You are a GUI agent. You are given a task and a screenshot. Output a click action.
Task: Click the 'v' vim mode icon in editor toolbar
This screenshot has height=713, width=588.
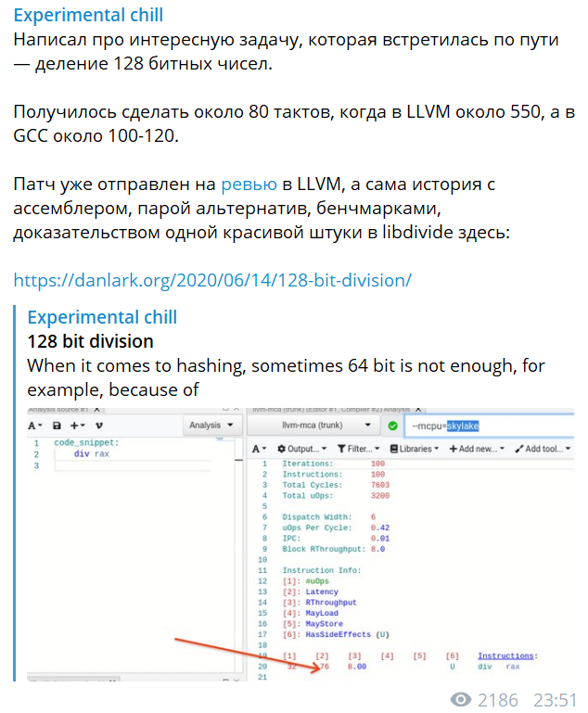point(99,426)
